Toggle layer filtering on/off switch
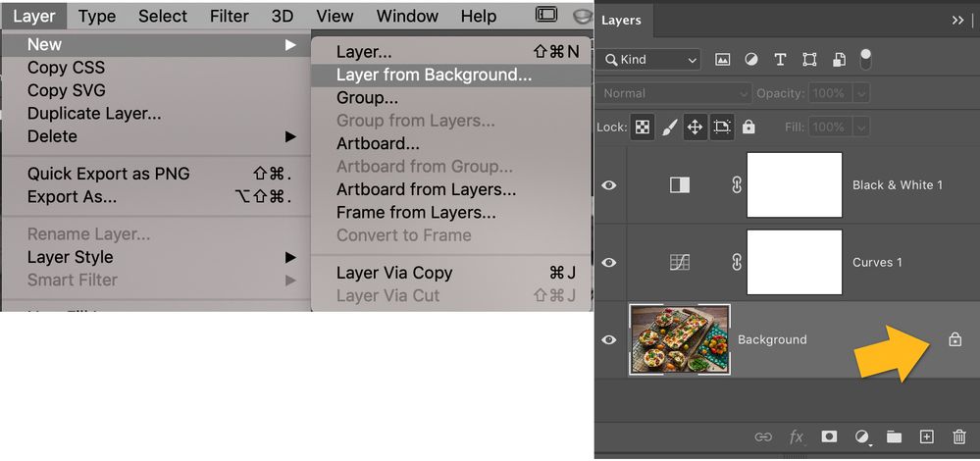This screenshot has width=980, height=461. [x=865, y=59]
